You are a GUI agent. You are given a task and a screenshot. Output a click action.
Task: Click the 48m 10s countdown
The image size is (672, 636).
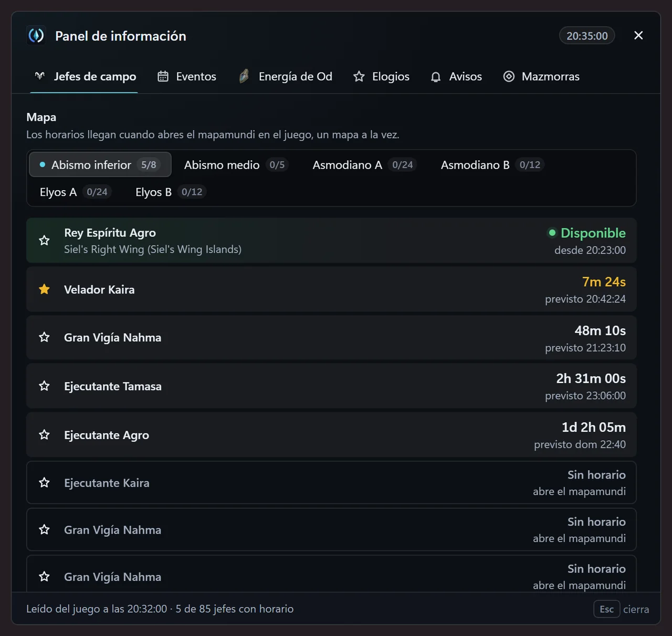click(600, 330)
